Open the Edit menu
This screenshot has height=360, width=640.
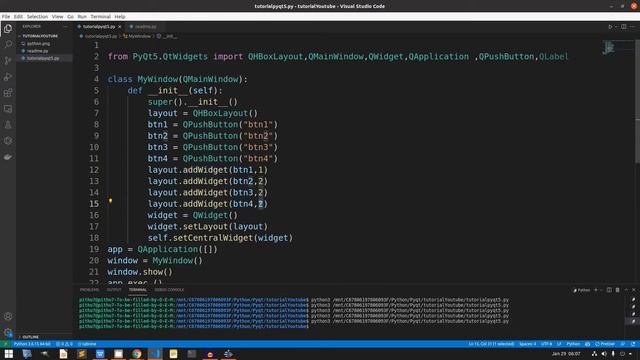(x=18, y=17)
